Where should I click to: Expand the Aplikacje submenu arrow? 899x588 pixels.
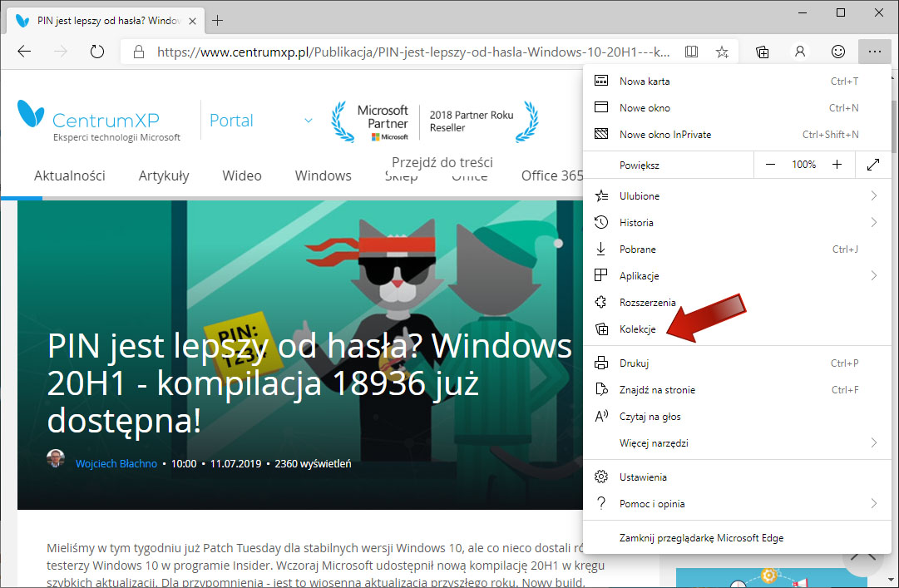tap(874, 275)
